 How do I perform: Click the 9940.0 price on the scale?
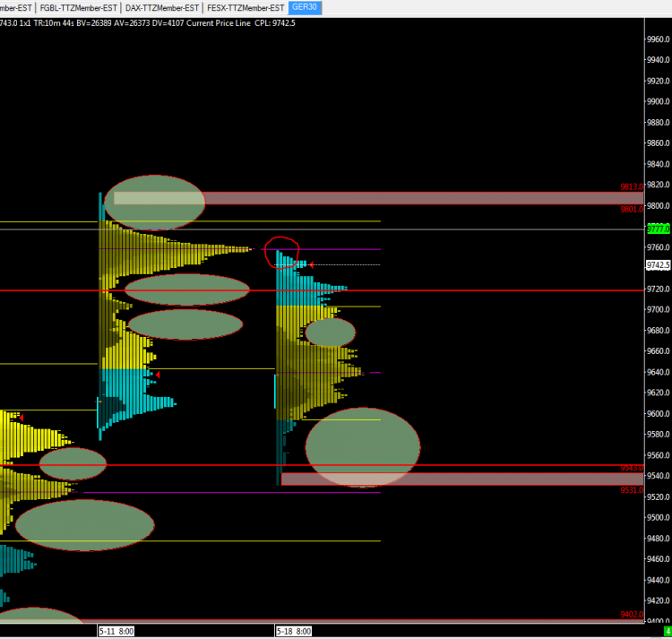pyautogui.click(x=658, y=60)
